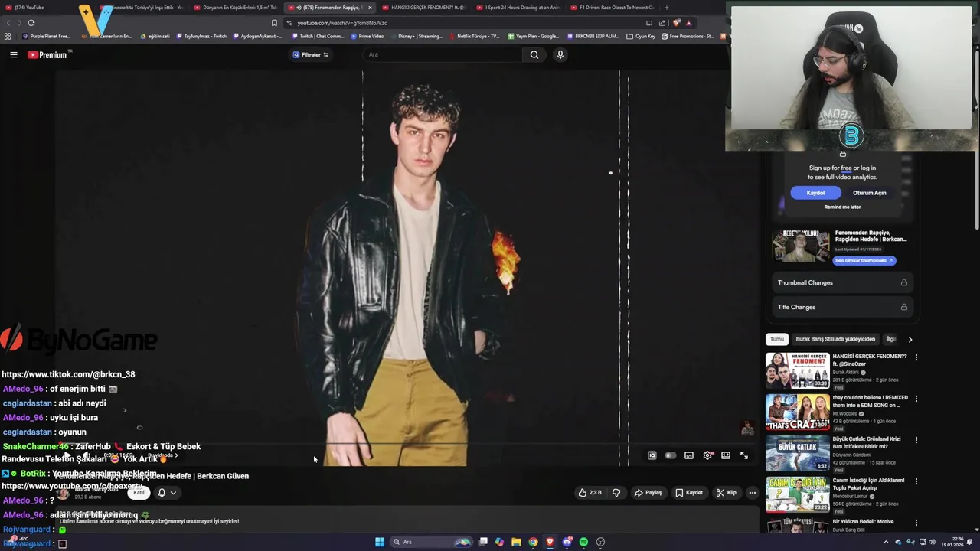This screenshot has height=551, width=980.
Task: Show more chips with right arrow
Action: (910, 339)
